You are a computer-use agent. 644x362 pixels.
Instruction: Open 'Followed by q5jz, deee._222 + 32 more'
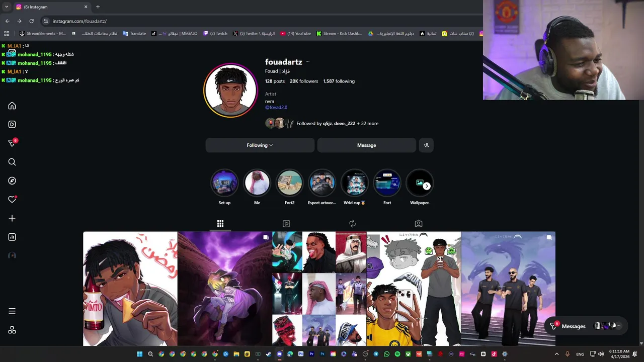click(x=322, y=123)
